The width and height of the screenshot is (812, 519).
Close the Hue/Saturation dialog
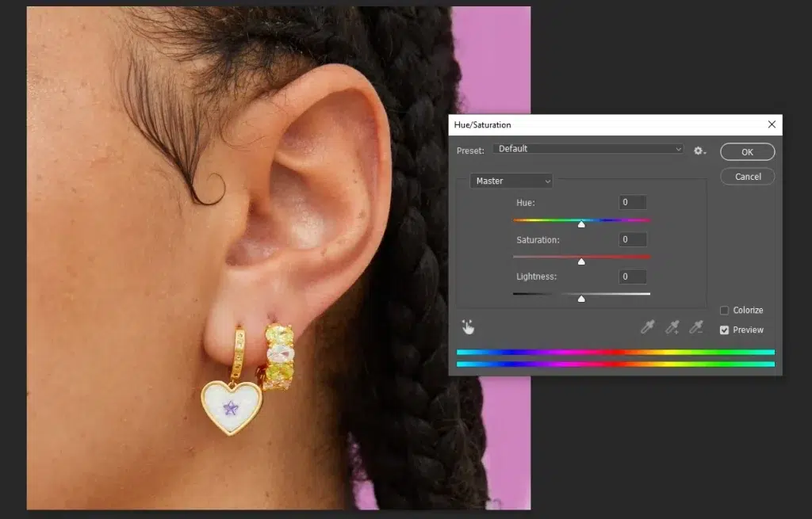tap(772, 124)
